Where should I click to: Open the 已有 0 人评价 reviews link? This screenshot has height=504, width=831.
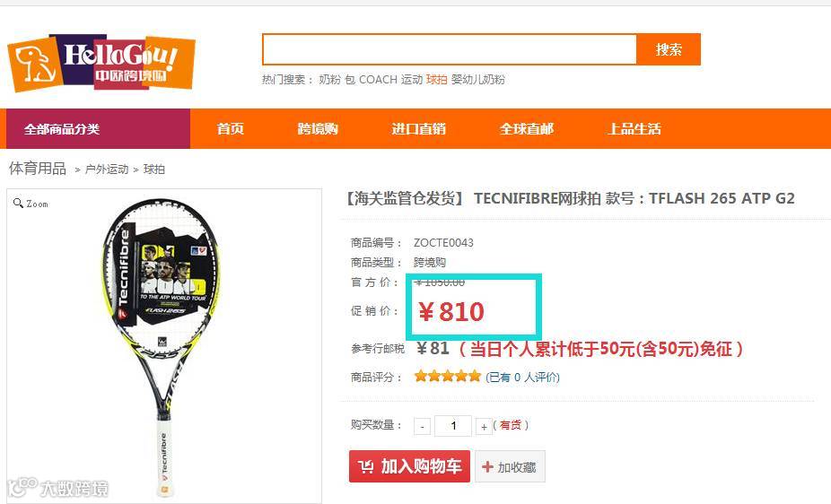point(522,377)
